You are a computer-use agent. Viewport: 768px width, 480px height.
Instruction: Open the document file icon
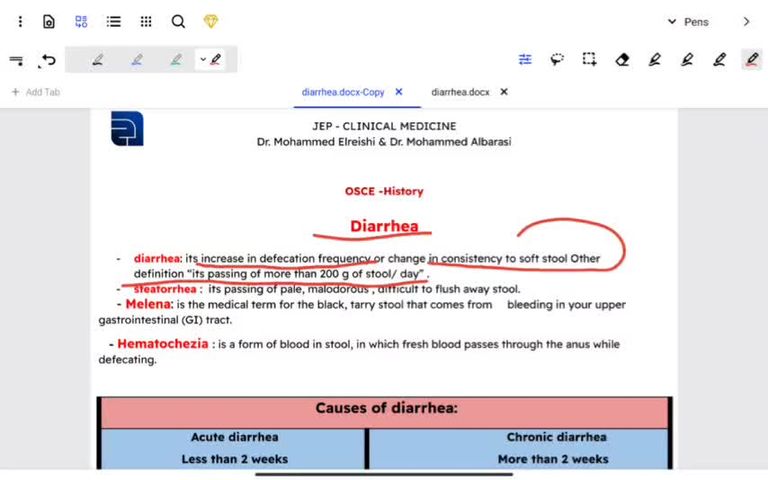[x=48, y=22]
